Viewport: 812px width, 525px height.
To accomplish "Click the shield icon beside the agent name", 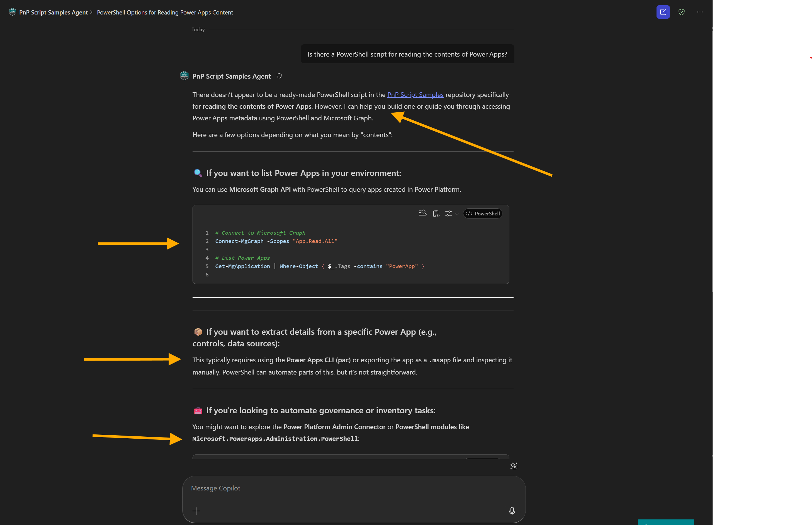I will tap(279, 76).
